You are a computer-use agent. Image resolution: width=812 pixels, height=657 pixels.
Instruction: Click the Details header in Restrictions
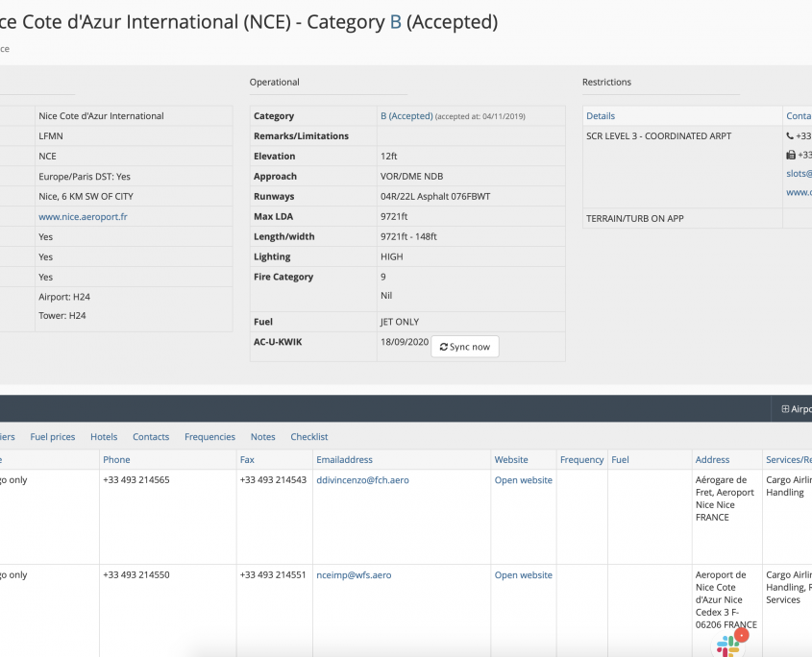click(601, 116)
